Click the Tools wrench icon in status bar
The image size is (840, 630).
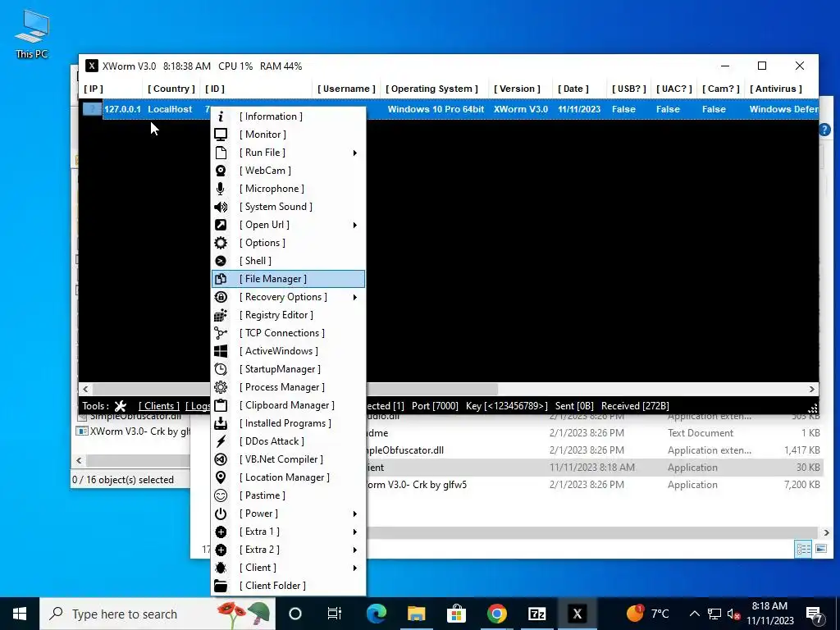pyautogui.click(x=121, y=406)
